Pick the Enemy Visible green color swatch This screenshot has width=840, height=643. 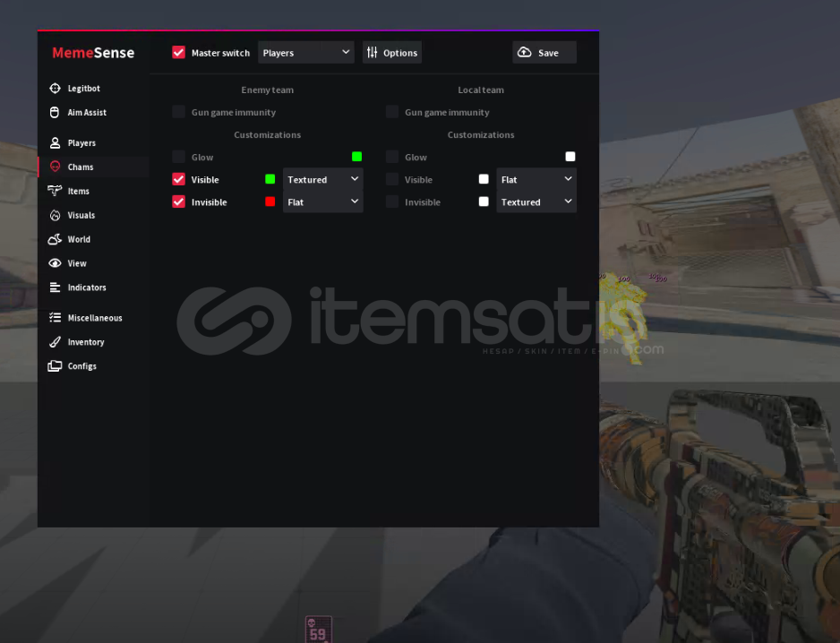[270, 179]
